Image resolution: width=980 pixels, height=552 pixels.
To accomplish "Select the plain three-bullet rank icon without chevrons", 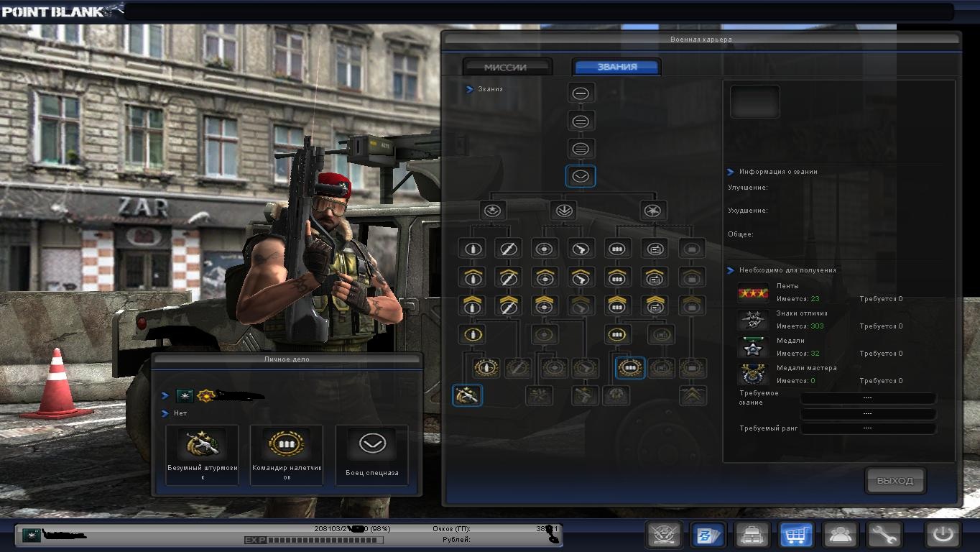I will 617,249.
